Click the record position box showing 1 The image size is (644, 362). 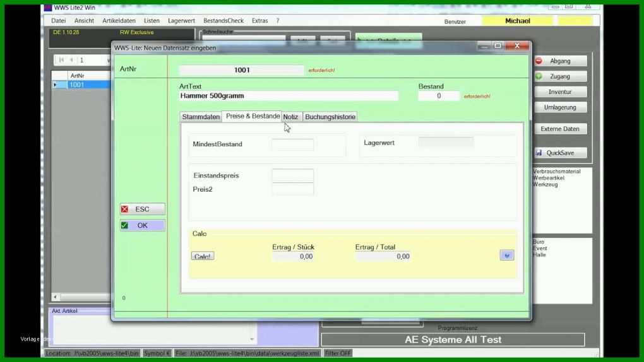tap(91, 61)
